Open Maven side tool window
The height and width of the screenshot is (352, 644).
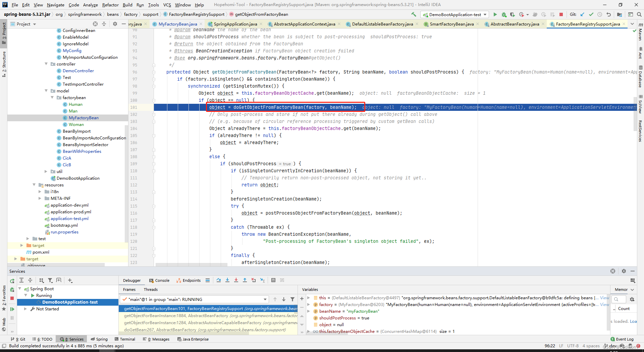click(x=640, y=32)
